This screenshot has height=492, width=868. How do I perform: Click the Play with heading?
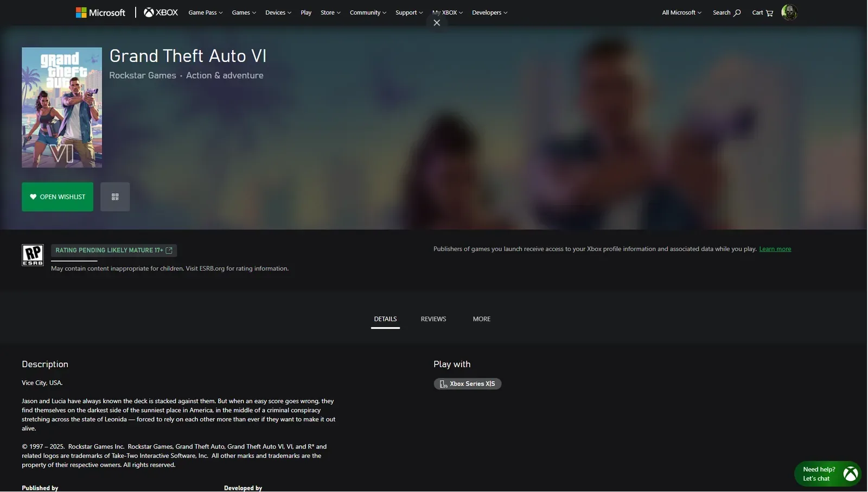tap(452, 364)
